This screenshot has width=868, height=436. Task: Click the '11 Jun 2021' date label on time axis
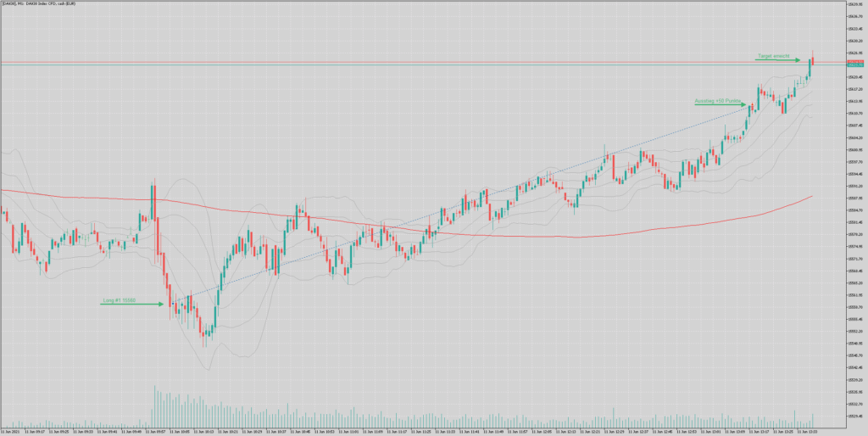click(x=14, y=431)
